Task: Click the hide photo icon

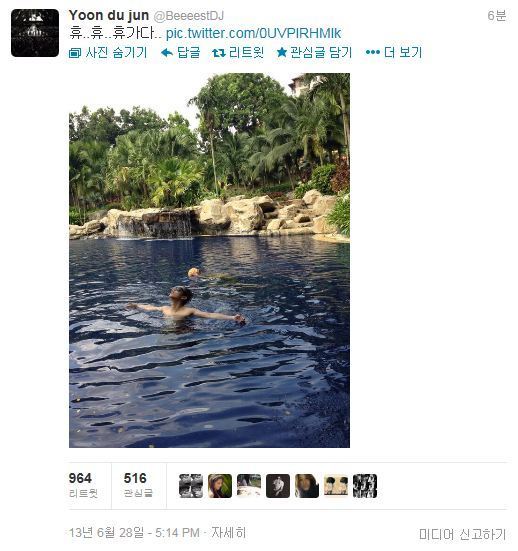Action: coord(75,53)
